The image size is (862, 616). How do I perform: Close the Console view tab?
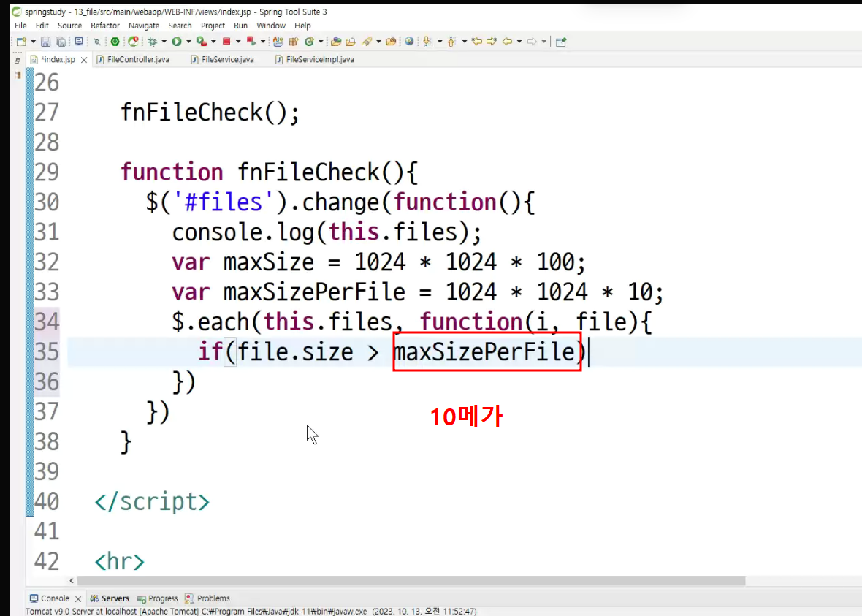point(78,599)
